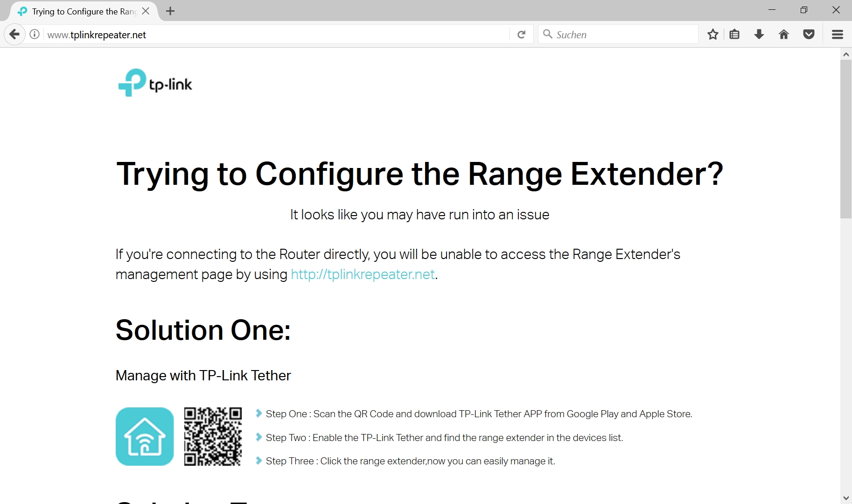Show site information for tplinkrepeater.net

click(x=35, y=35)
